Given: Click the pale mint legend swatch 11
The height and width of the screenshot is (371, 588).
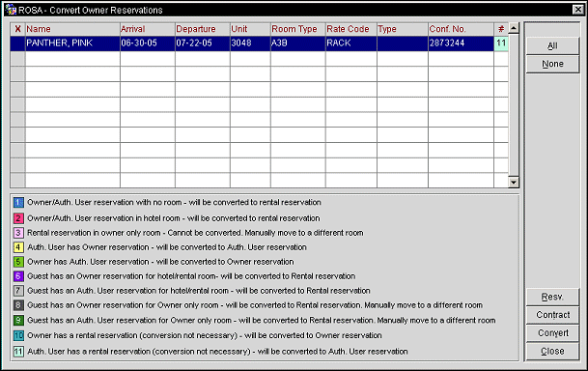Looking at the screenshot, I should 18,352.
